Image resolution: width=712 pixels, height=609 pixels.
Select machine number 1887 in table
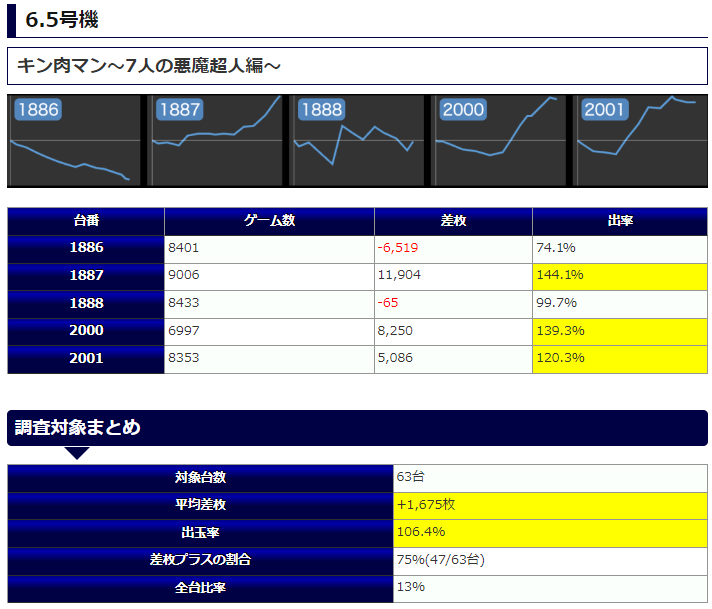coord(86,275)
